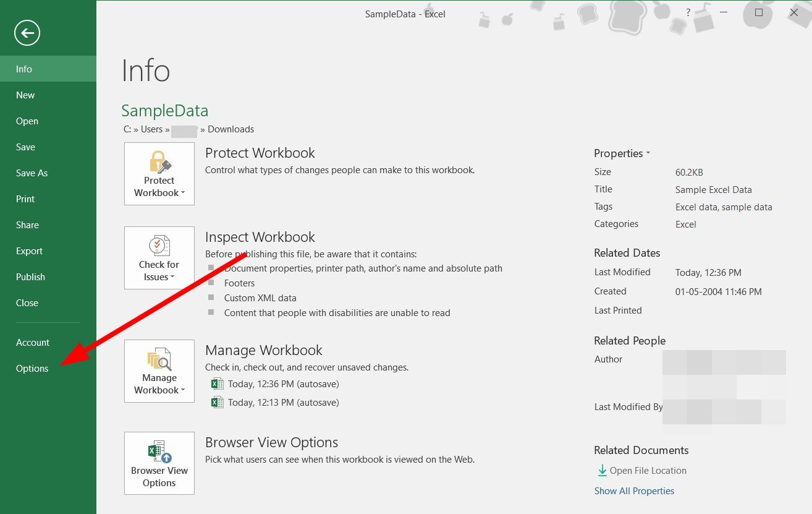
Task: Click the Last Modified value Today, 12:36 PM
Action: click(708, 273)
